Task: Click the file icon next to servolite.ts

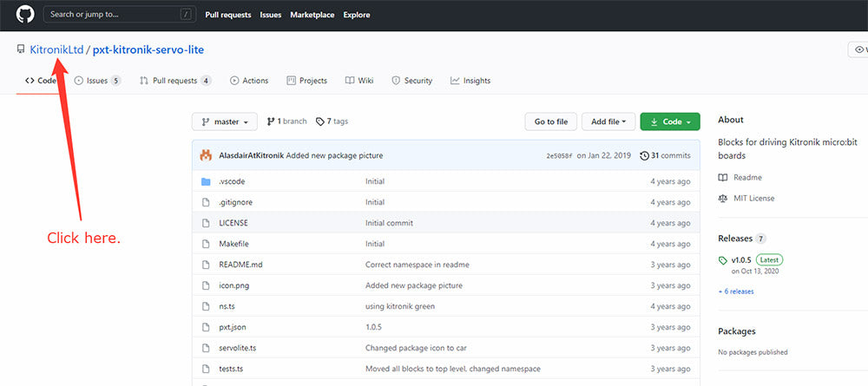Action: pos(206,348)
